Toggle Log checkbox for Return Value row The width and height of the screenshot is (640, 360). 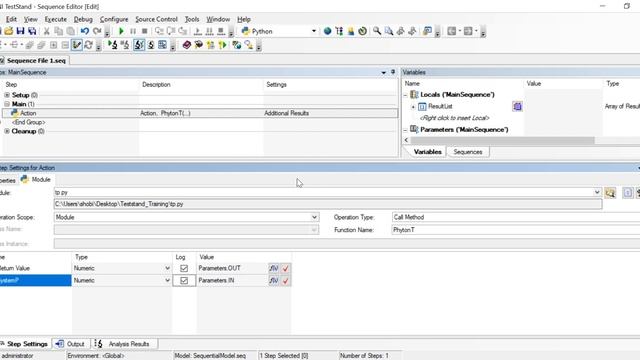click(x=184, y=268)
